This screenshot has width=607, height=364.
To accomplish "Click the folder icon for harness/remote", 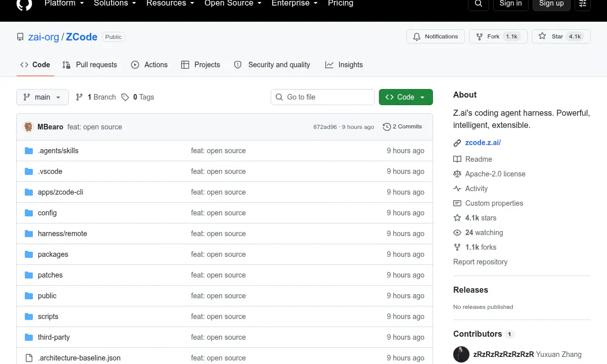I will coord(29,234).
